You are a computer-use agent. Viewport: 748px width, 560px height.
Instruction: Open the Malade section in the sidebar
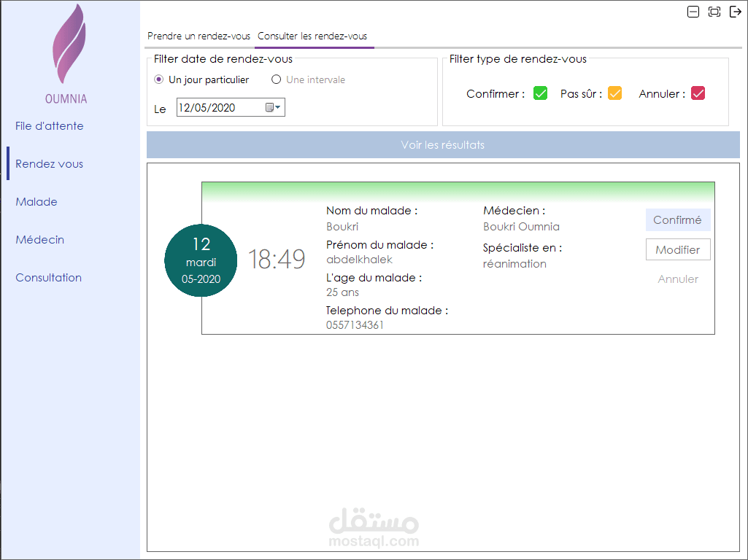tap(36, 201)
